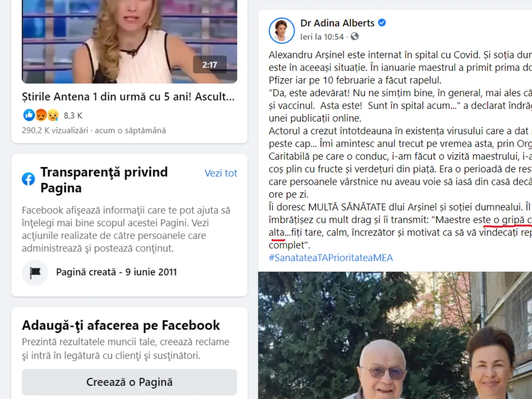The width and height of the screenshot is (532, 399).
Task: Click the verified badge next to Dr Adina Alberts
Action: pos(382,23)
